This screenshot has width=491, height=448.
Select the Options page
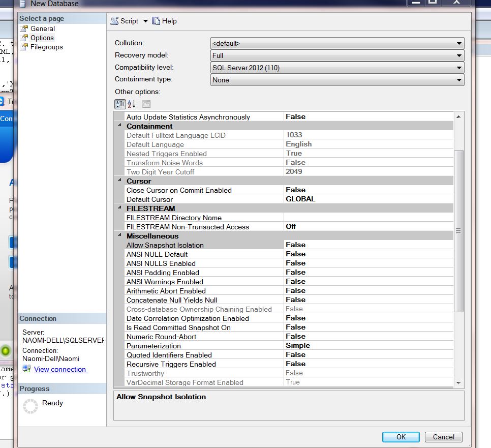[x=42, y=38]
